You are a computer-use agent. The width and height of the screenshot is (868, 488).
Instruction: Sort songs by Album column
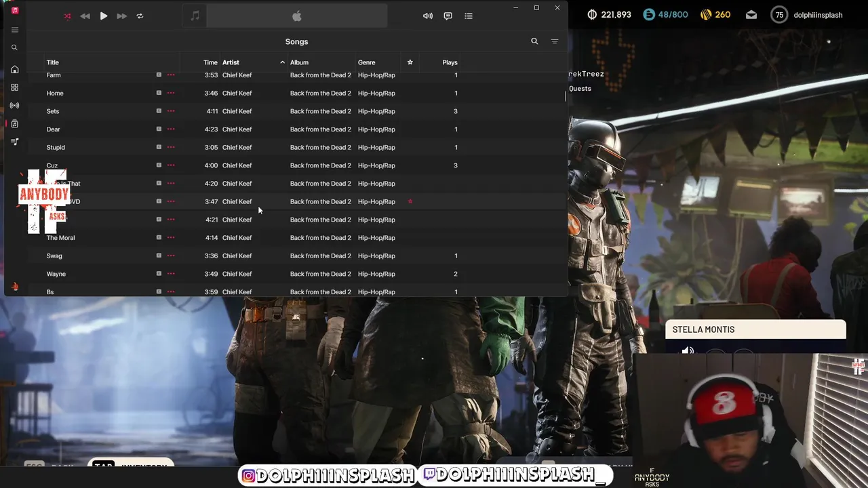click(299, 62)
